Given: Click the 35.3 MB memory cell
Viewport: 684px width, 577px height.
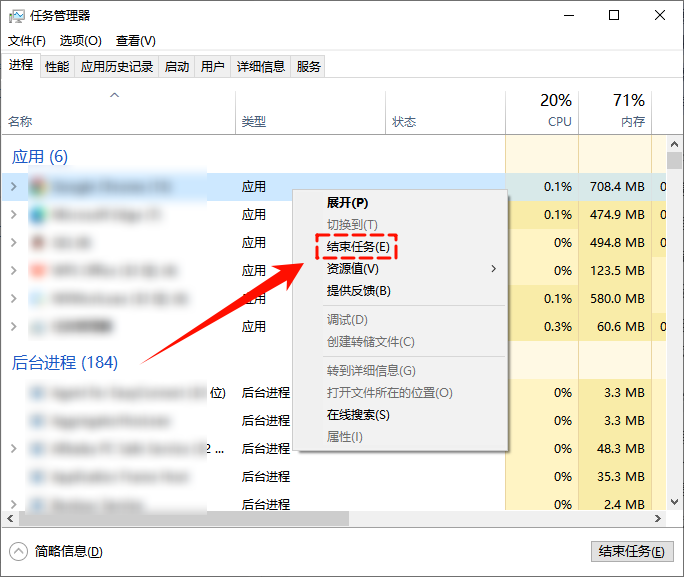Looking at the screenshot, I should [615, 476].
